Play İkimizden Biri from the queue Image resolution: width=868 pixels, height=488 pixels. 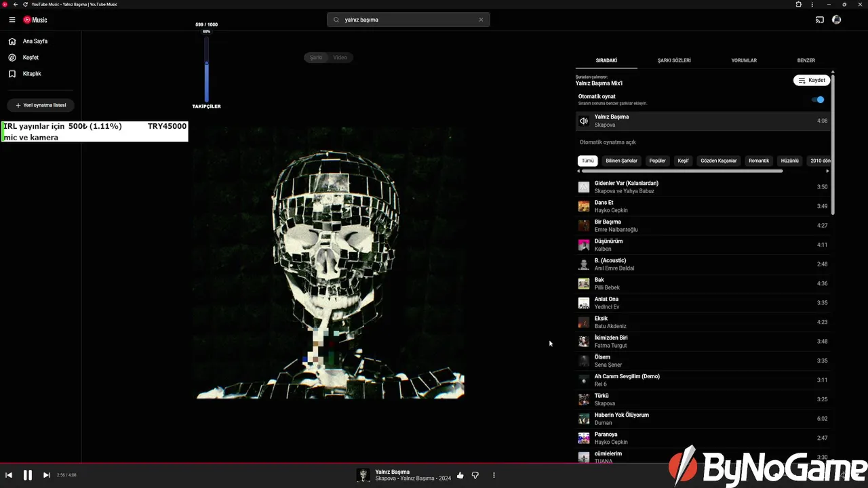(x=703, y=342)
